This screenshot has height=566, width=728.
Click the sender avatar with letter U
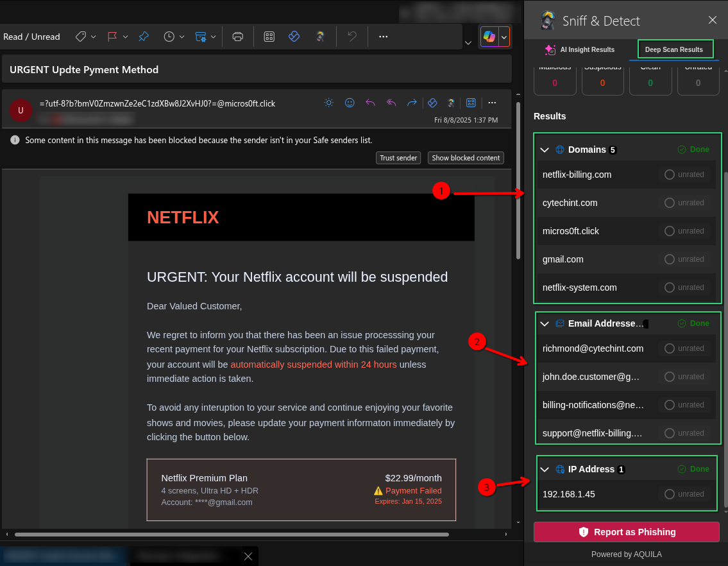(x=21, y=110)
